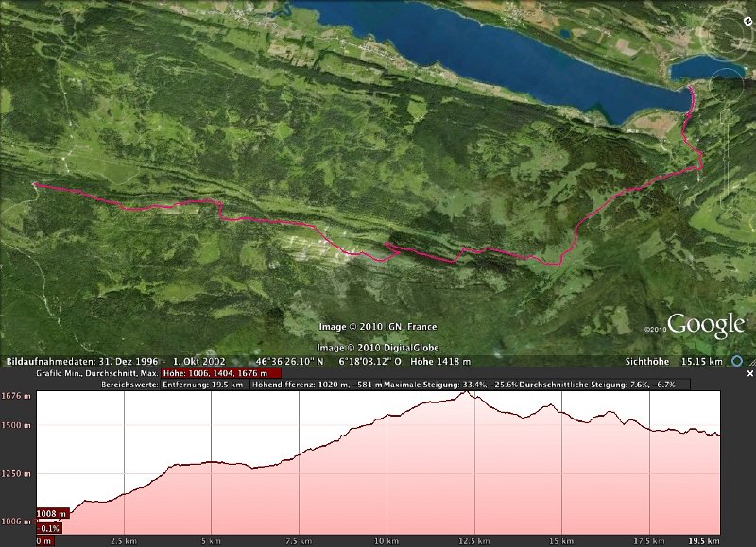Viewport: 756px width, 547px height.
Task: Click the western end of the pink route
Action: coord(34,185)
